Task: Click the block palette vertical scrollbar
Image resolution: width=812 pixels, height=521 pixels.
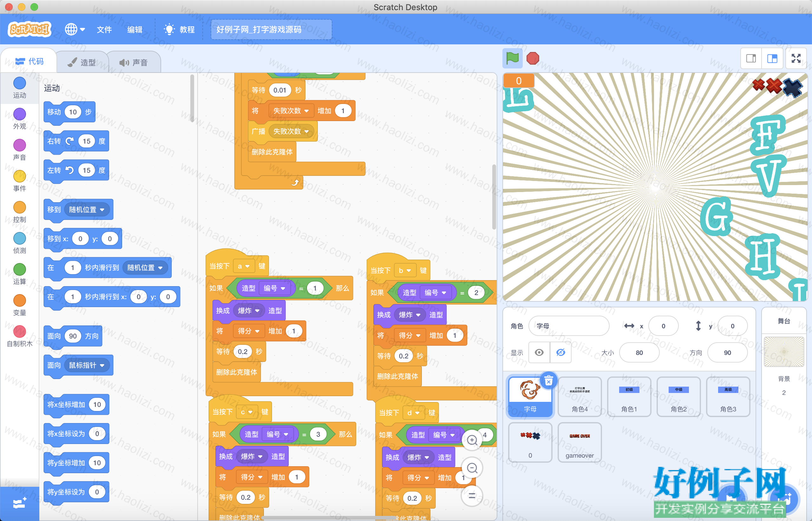Action: [192, 98]
